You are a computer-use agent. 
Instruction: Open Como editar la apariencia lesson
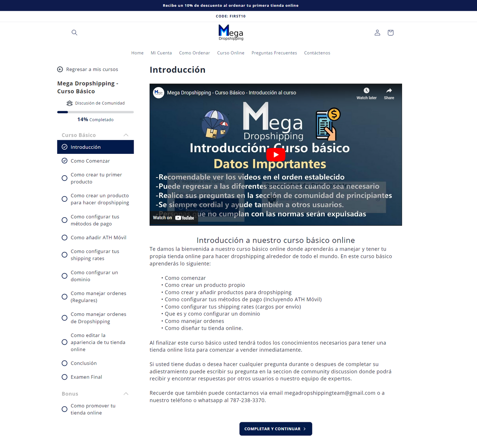pos(98,342)
